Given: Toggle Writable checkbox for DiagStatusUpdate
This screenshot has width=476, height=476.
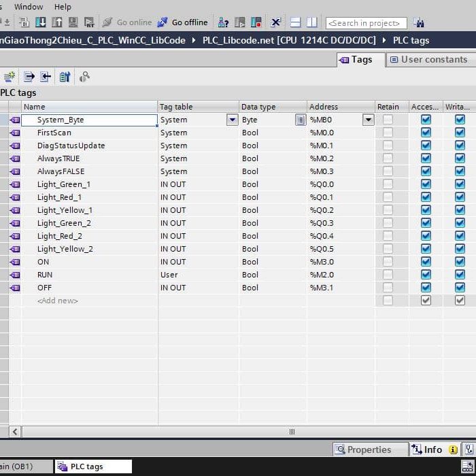Looking at the screenshot, I should click(x=460, y=146).
